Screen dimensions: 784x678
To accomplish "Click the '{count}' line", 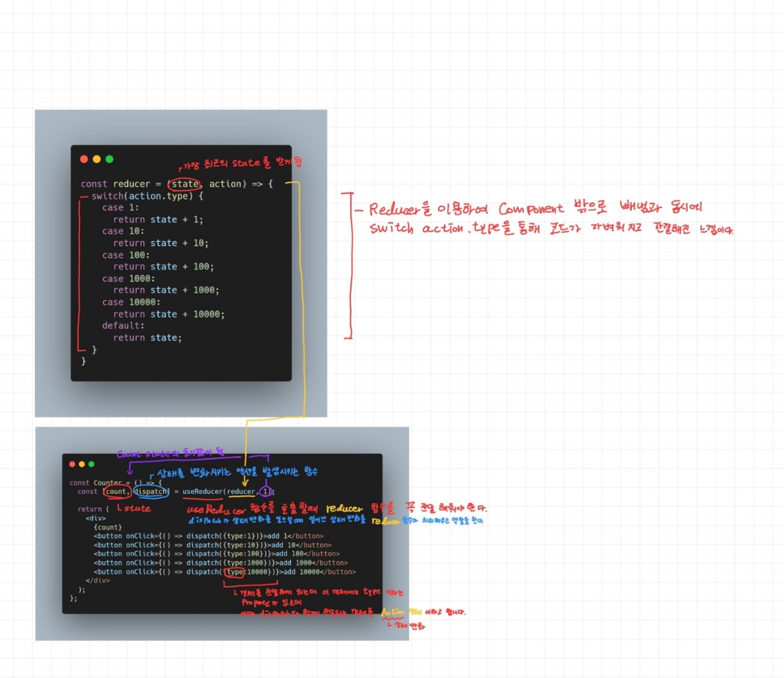I will (108, 527).
